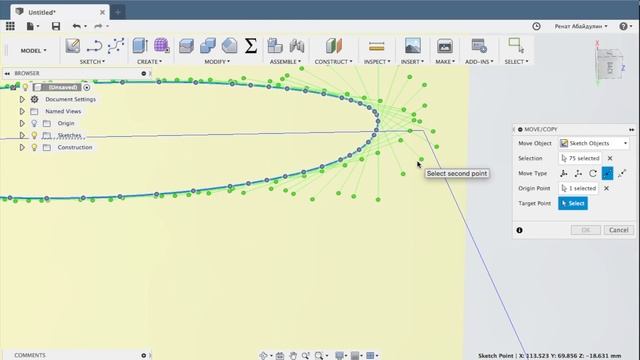Select the Line sketch tool
This screenshot has height=360, width=640.
point(94,46)
